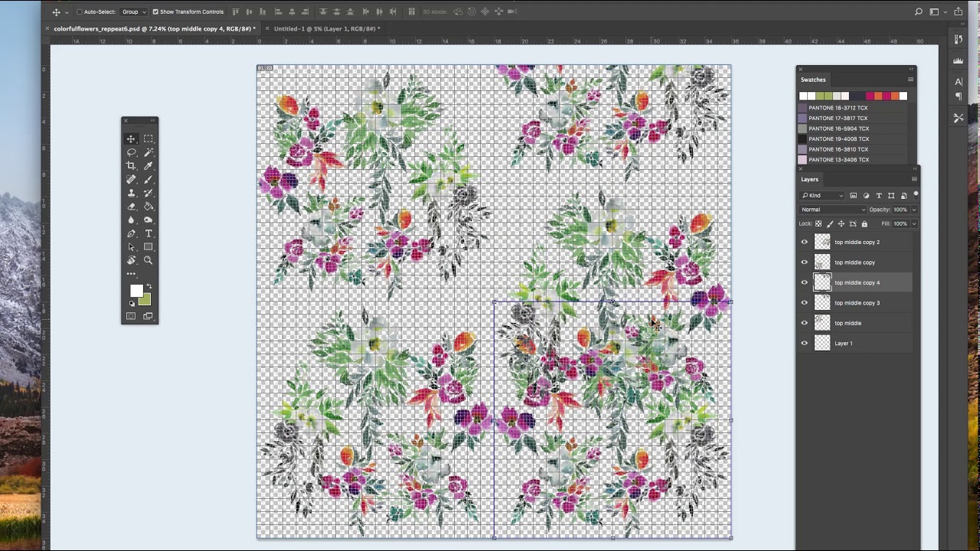Select the Healing Brush tool

131,179
